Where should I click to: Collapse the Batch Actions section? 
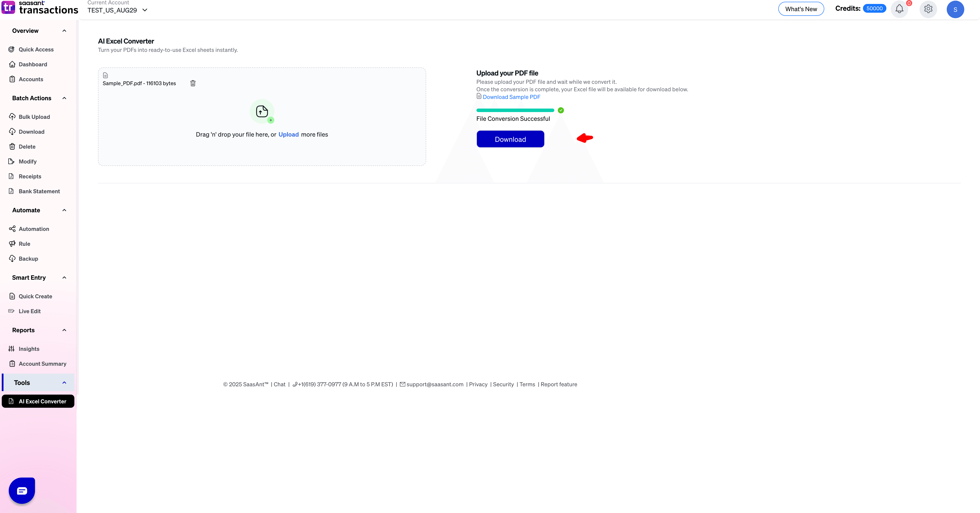(x=64, y=98)
